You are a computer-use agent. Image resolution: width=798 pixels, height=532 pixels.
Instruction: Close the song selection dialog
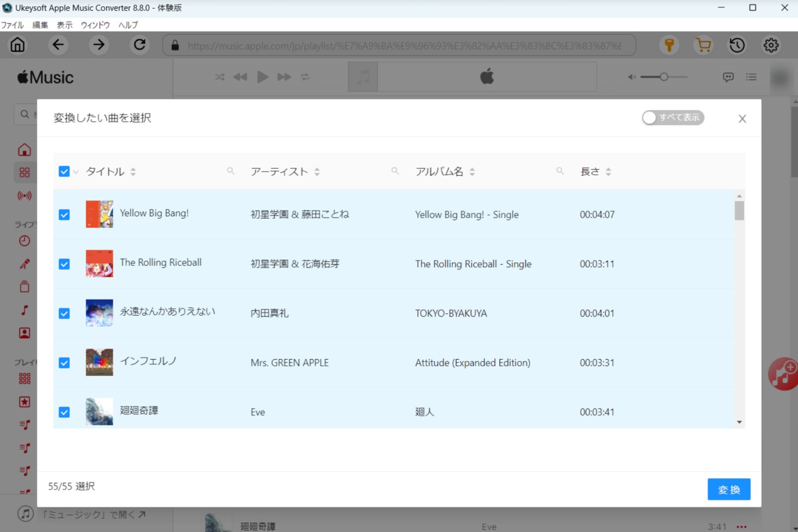[742, 119]
